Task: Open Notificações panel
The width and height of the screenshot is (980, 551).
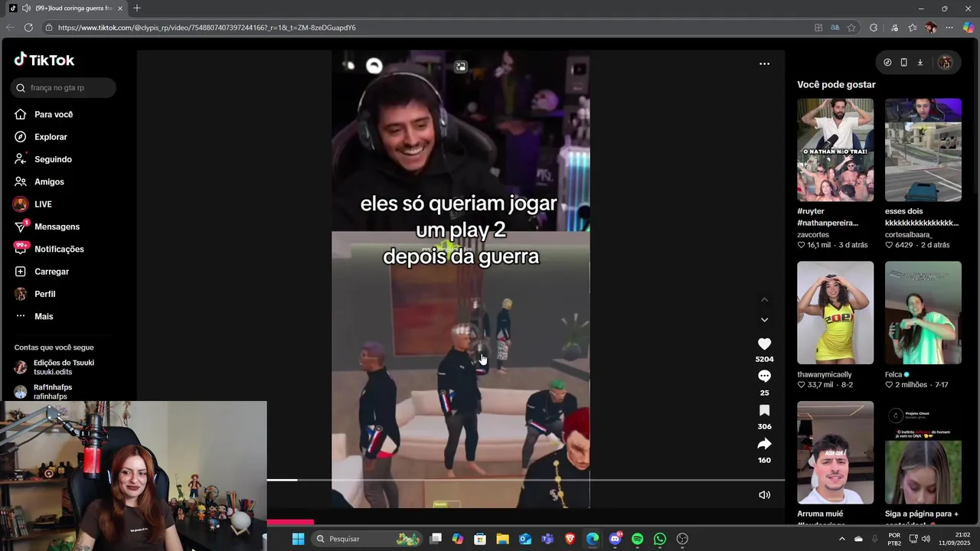Action: pos(49,249)
